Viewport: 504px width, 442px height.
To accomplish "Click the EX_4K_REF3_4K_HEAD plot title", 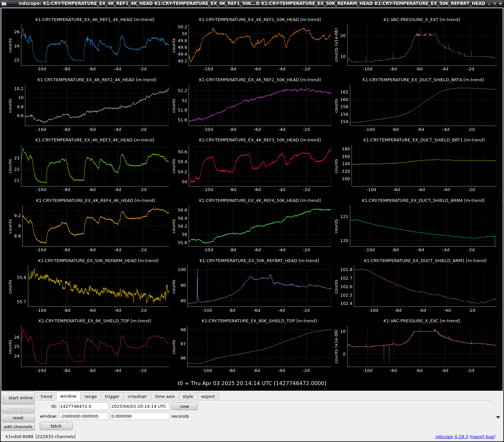I will tap(95, 140).
